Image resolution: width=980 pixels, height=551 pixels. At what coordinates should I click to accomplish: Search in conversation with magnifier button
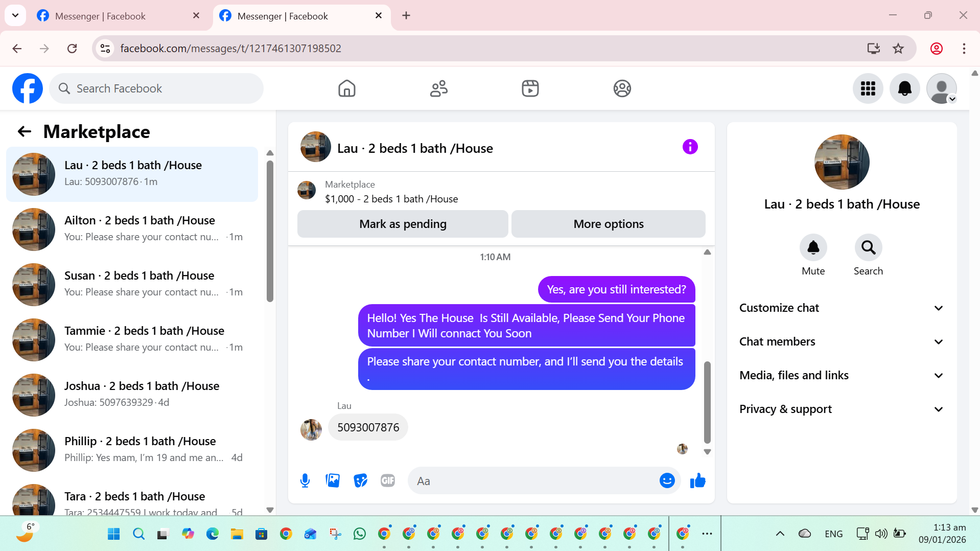point(869,248)
